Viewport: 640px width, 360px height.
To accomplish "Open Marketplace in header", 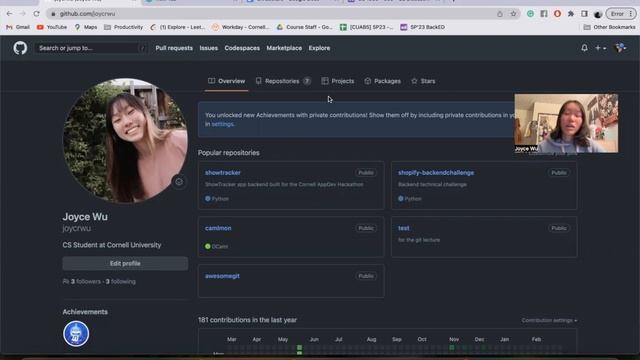I will (284, 48).
